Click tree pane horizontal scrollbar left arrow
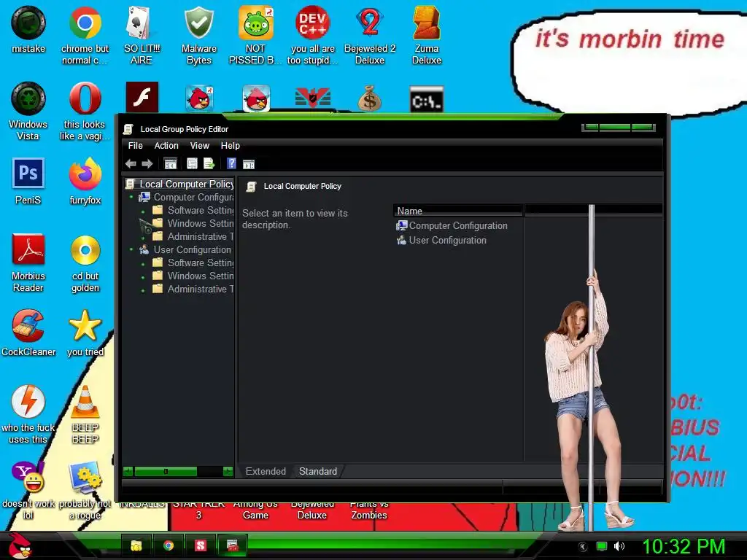Screen dimensions: 747x560 128,472
